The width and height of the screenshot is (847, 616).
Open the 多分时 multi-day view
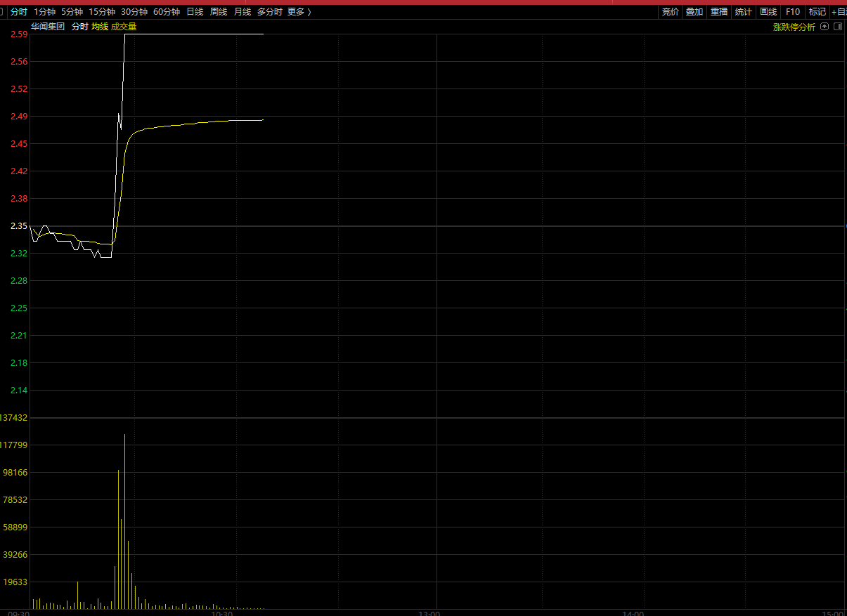click(269, 12)
